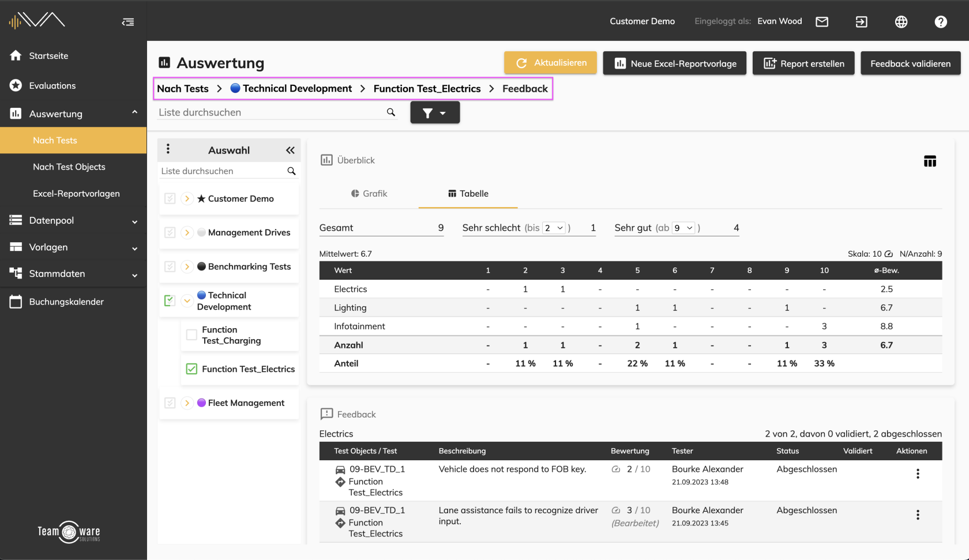Open actions menu for Lane assistance feedback
The width and height of the screenshot is (969, 560).
918,515
